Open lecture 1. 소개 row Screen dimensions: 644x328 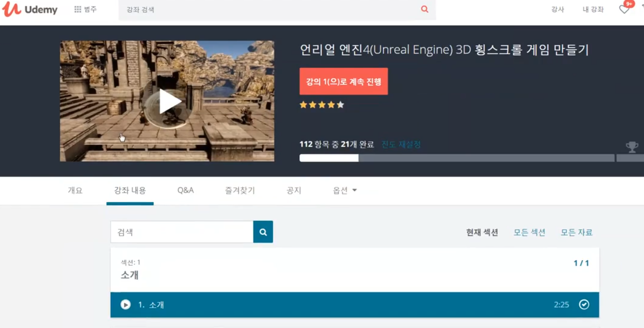[x=355, y=305]
